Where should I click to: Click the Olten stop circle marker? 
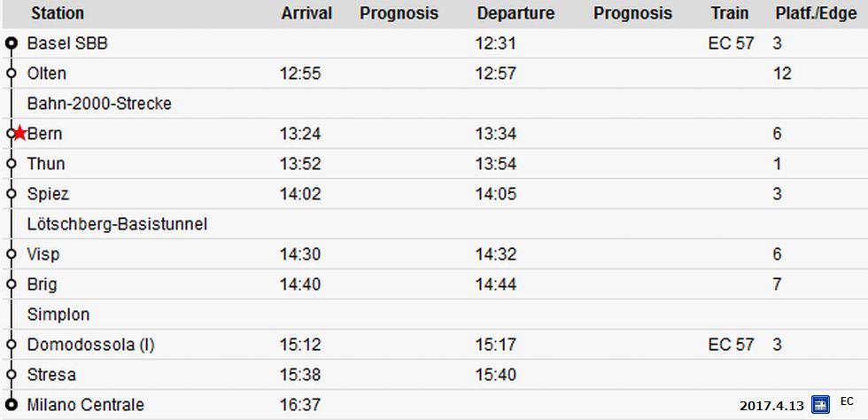pyautogui.click(x=11, y=74)
